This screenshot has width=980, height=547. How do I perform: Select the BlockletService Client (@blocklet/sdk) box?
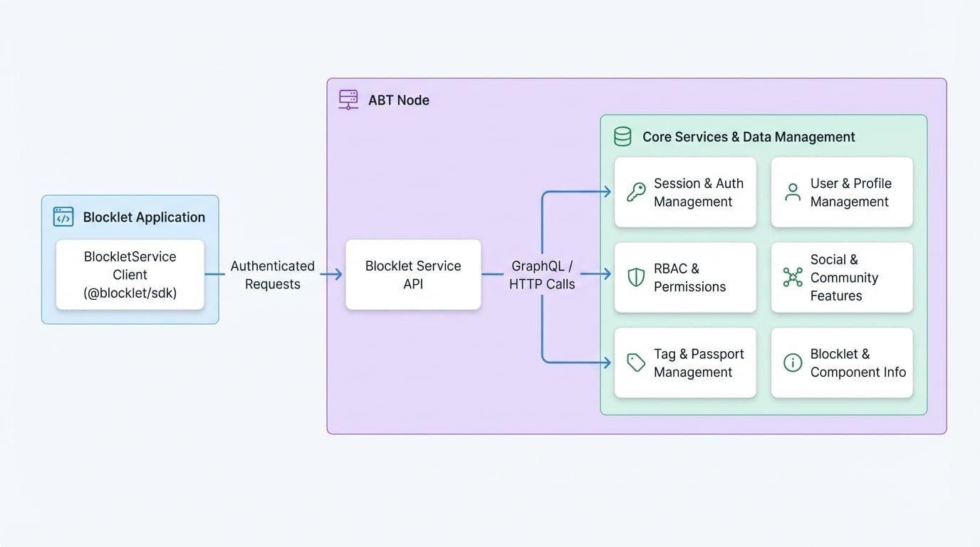pos(130,274)
